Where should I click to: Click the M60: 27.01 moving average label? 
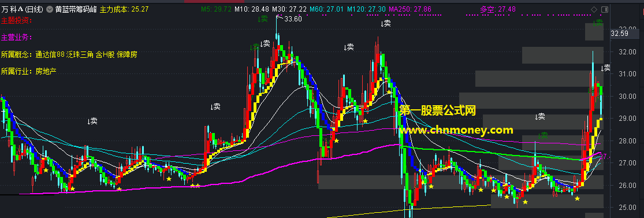click(x=327, y=9)
